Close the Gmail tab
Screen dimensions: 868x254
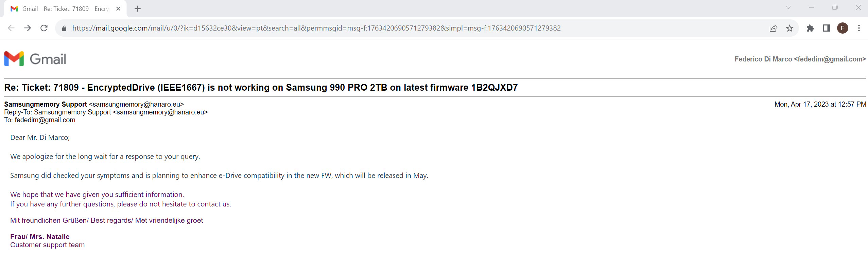click(118, 9)
